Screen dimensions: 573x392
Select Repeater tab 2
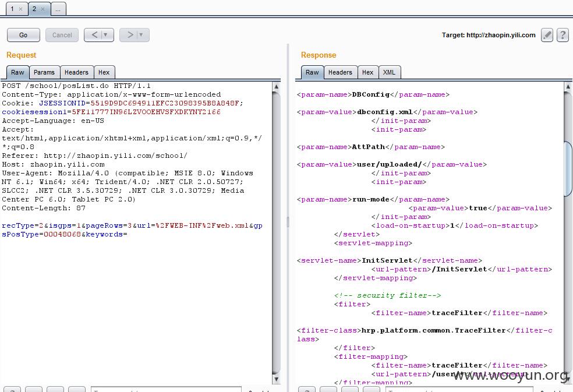click(34, 9)
